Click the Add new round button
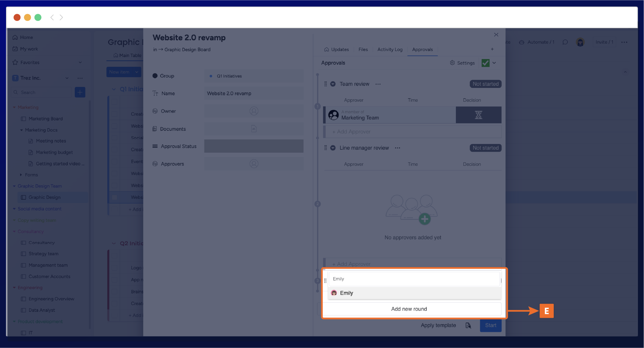This screenshot has width=644, height=348. point(409,309)
